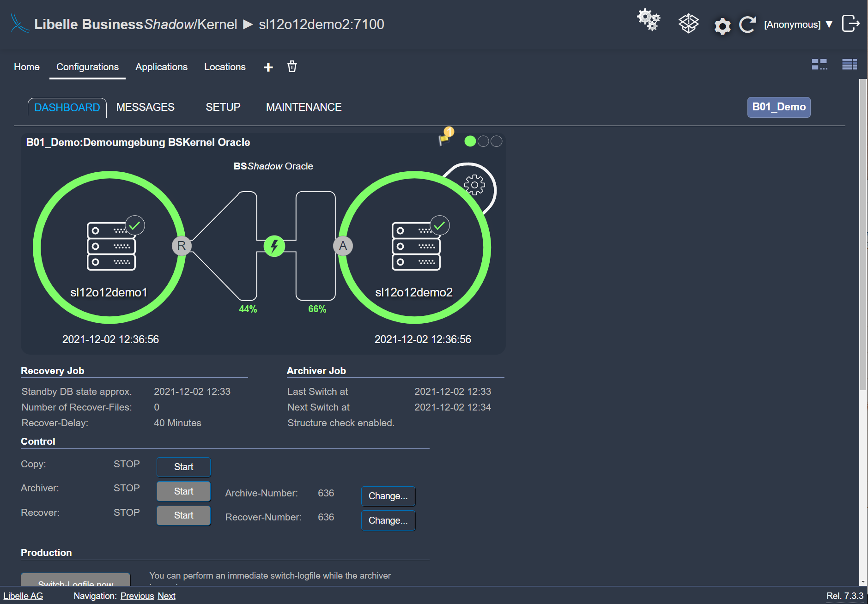Start the Recover job
This screenshot has width=868, height=604.
[x=184, y=515]
